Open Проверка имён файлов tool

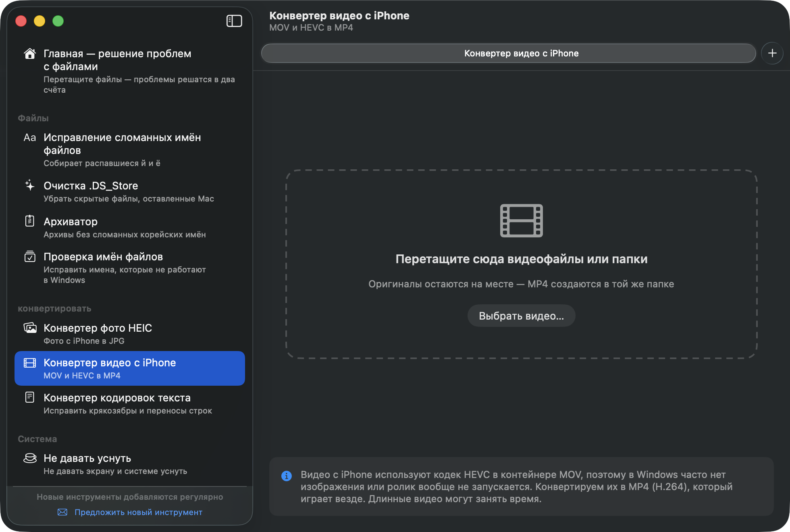[130, 268]
